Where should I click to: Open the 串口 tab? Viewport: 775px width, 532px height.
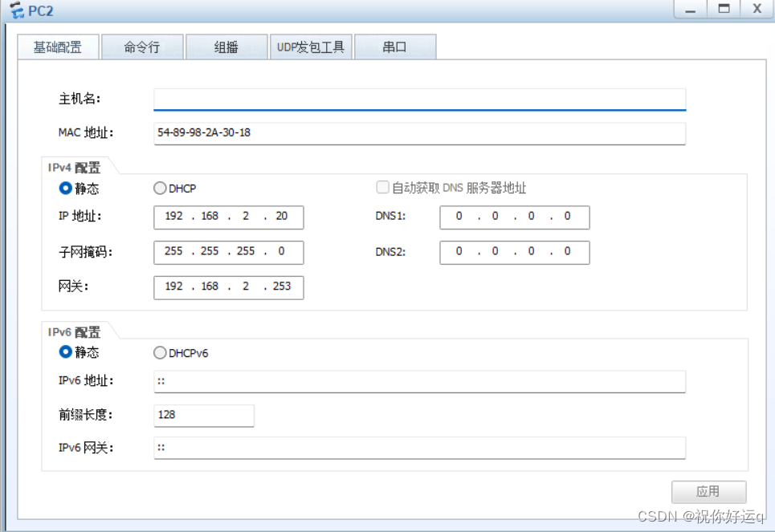[x=395, y=47]
